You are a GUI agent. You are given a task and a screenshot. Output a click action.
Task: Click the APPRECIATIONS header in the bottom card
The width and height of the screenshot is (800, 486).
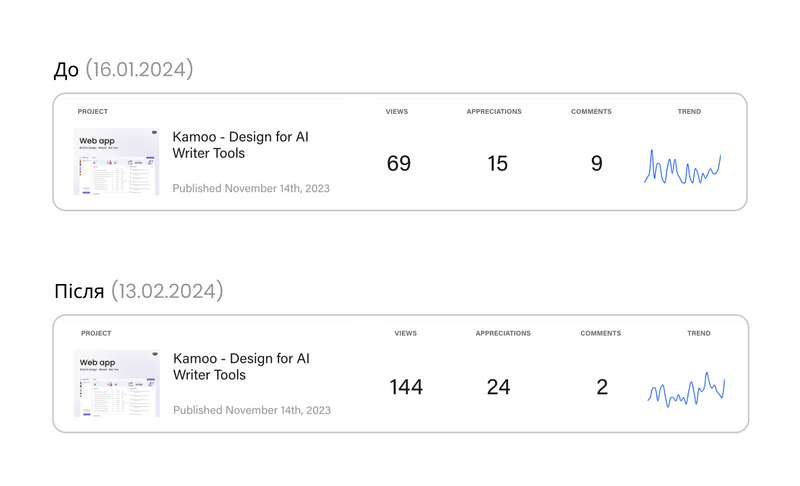click(503, 333)
